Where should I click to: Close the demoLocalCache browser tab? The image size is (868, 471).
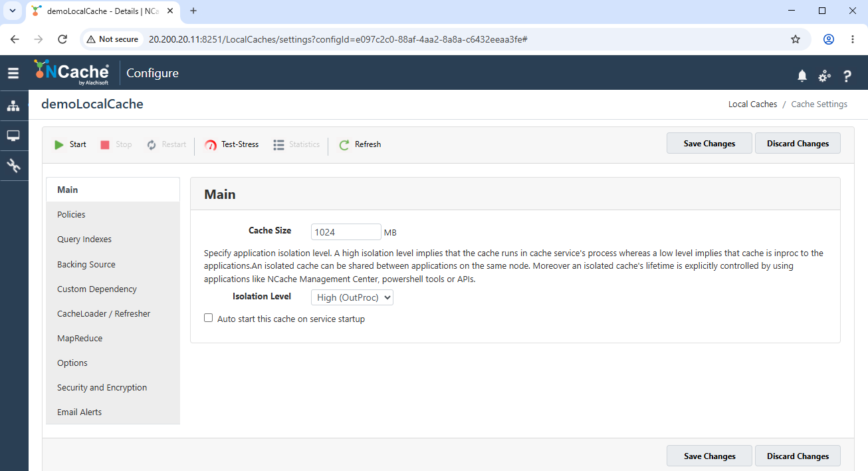(x=170, y=11)
